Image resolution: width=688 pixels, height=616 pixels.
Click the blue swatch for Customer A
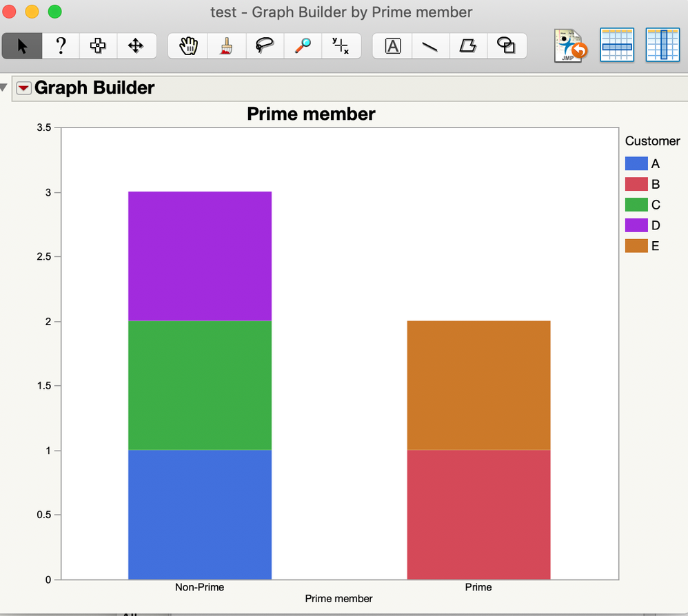[636, 163]
